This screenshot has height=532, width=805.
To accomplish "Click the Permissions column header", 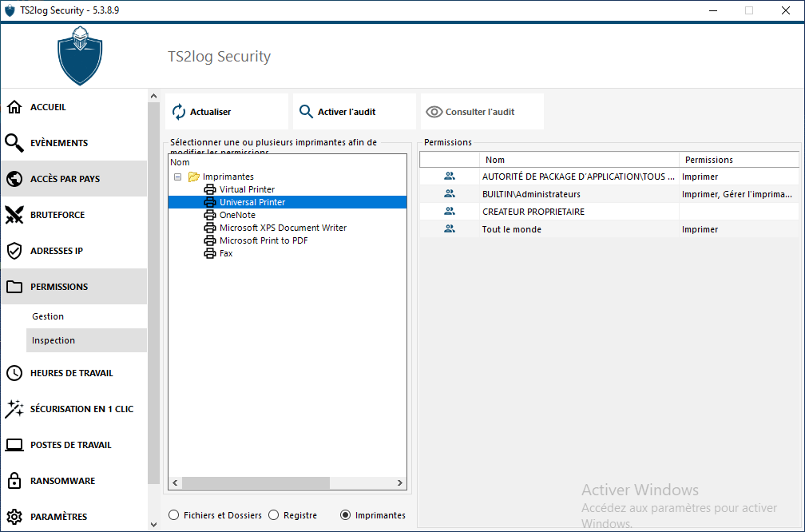I will coord(739,160).
